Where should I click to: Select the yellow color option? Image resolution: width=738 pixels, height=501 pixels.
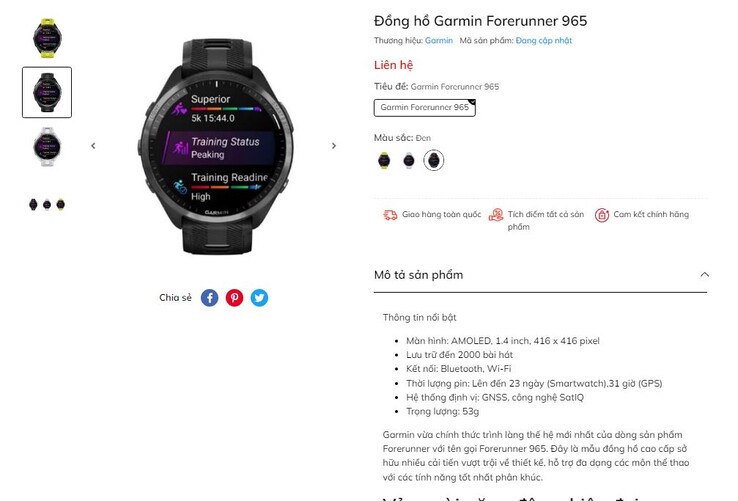tap(384, 161)
